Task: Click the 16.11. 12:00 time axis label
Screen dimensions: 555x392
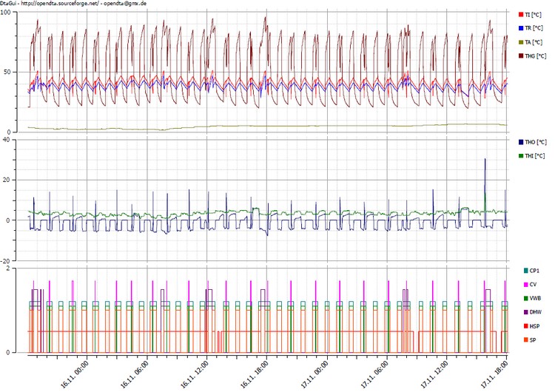Action: point(195,372)
